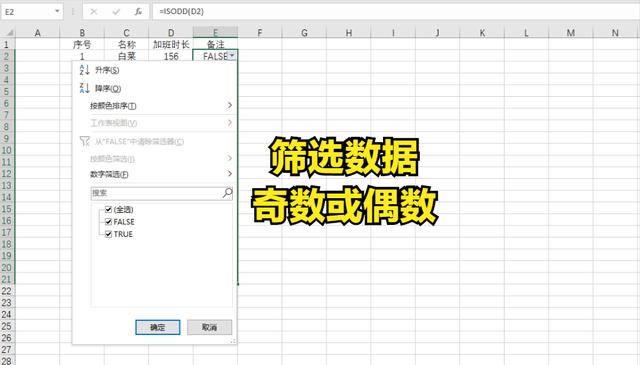Toggle the (全选) select all checkbox
This screenshot has width=640, height=365.
(x=109, y=209)
